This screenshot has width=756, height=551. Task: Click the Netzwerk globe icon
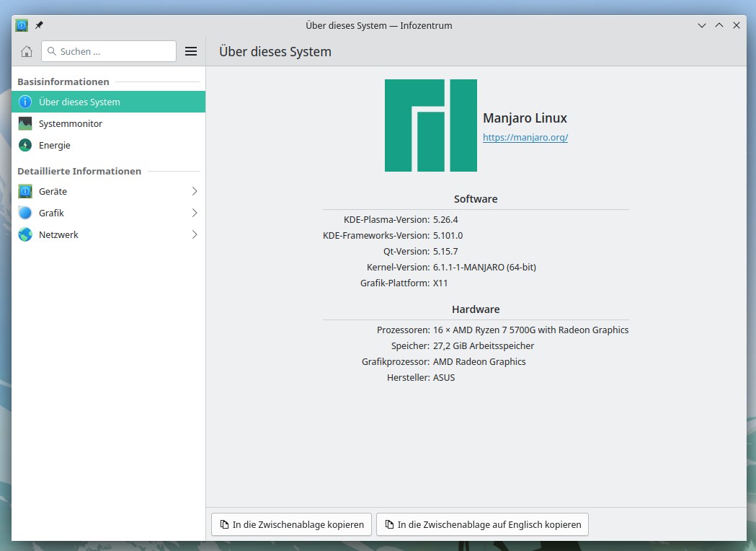(25, 234)
